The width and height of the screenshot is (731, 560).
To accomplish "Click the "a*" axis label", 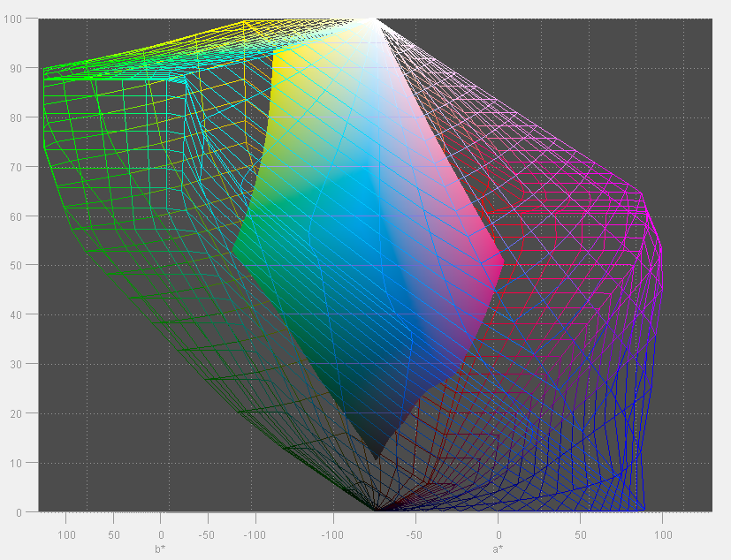I will click(x=498, y=549).
